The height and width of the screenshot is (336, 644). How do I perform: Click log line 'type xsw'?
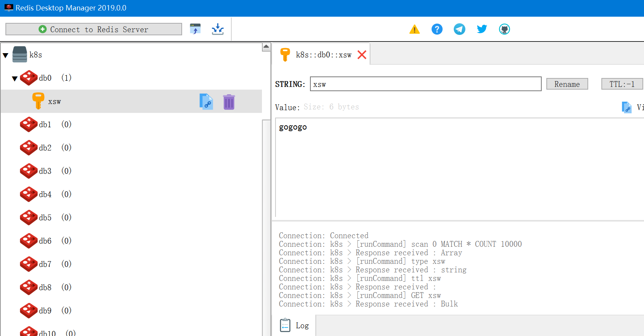[362, 261]
